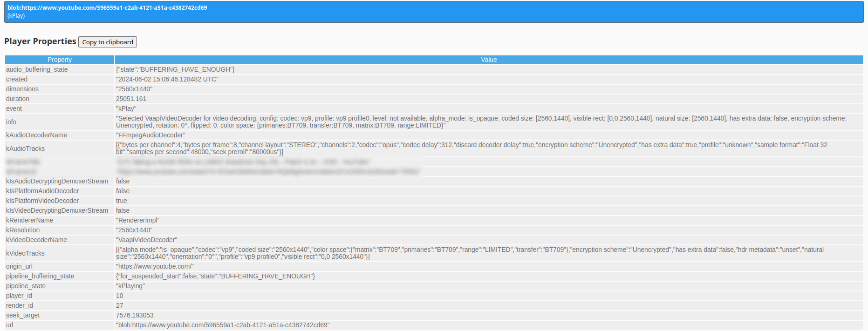The image size is (868, 331).
Task: Select the pipeline_state "kPlaying" value
Action: pyautogui.click(x=130, y=286)
